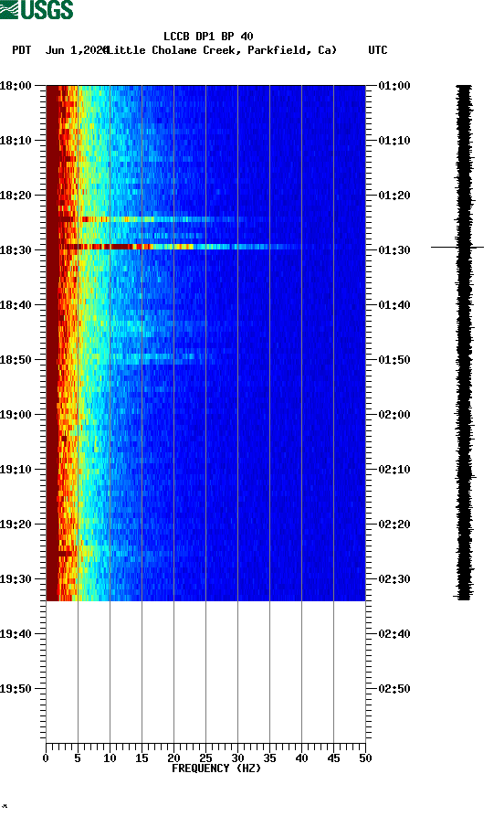This screenshot has height=816, width=504.
Task: Click the 02:20 UTC time label
Action: [394, 525]
